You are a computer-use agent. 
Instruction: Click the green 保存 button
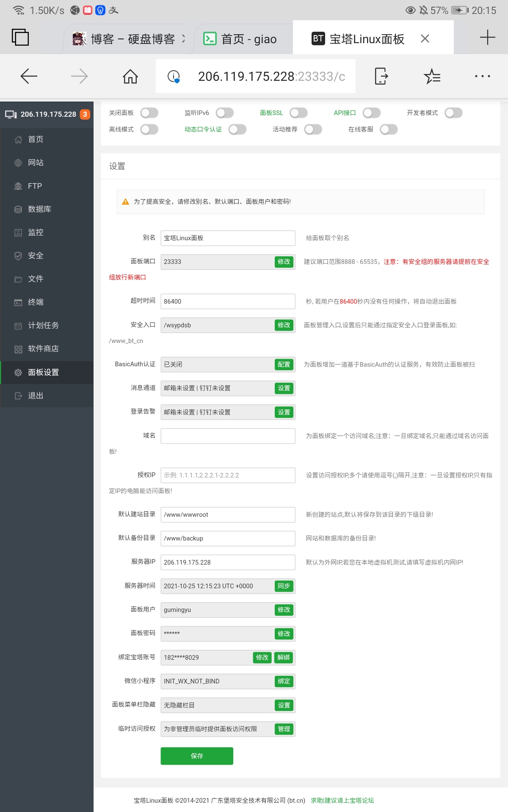[197, 756]
